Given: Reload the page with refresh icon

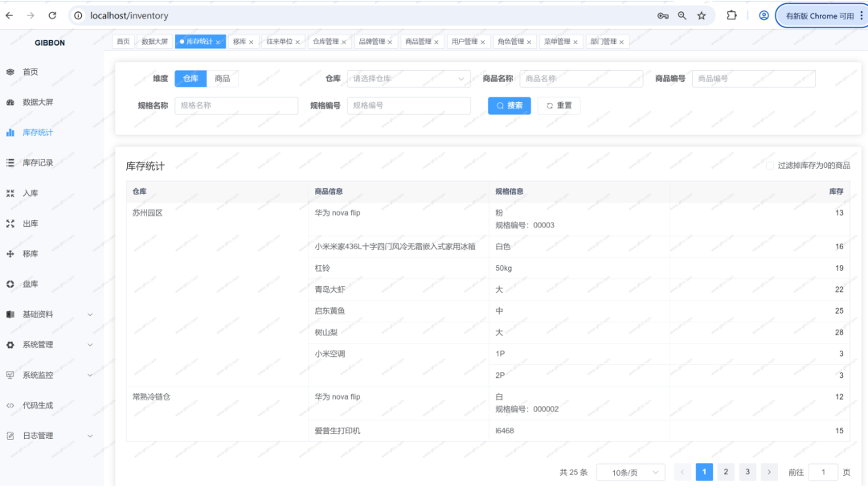Looking at the screenshot, I should pos(52,15).
